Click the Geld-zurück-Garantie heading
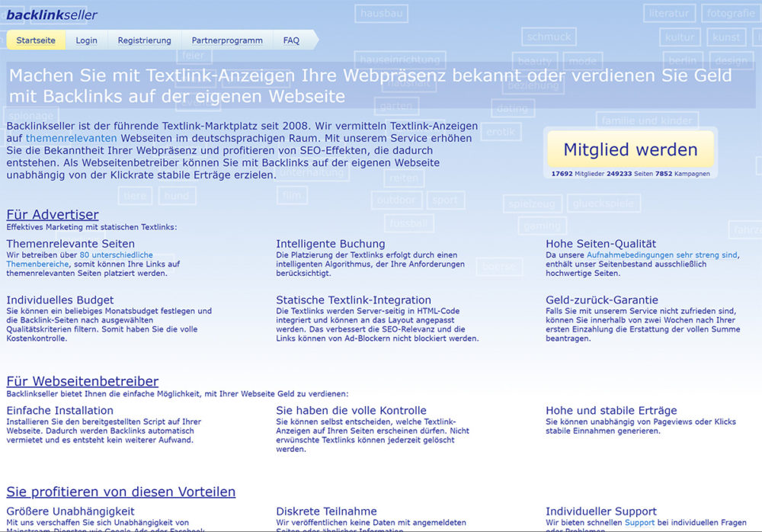The height and width of the screenshot is (532, 762). click(602, 300)
